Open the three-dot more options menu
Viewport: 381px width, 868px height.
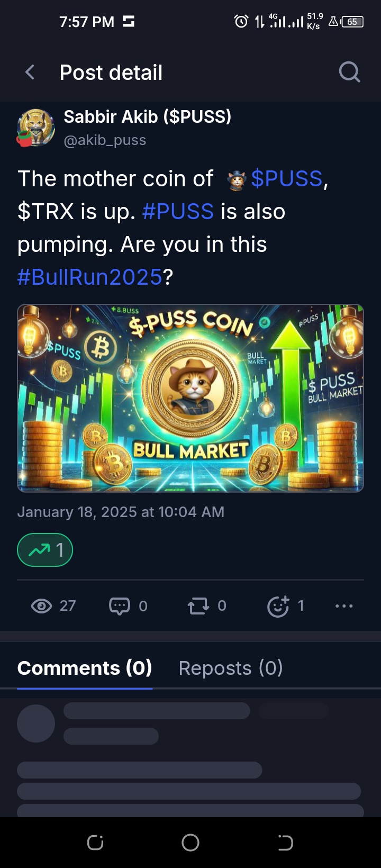(344, 606)
